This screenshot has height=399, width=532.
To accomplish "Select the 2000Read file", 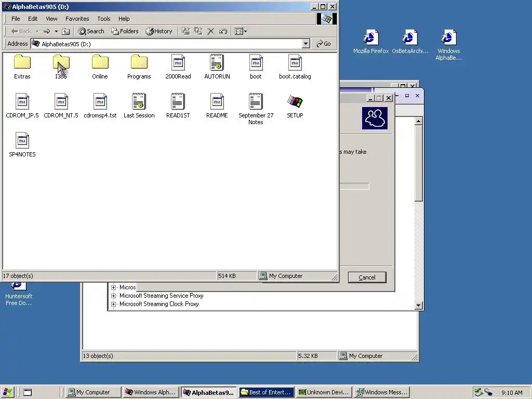I will [178, 66].
